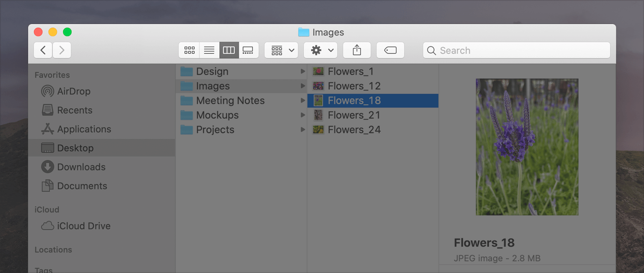
Task: Click the Applications icon
Action: click(x=47, y=129)
